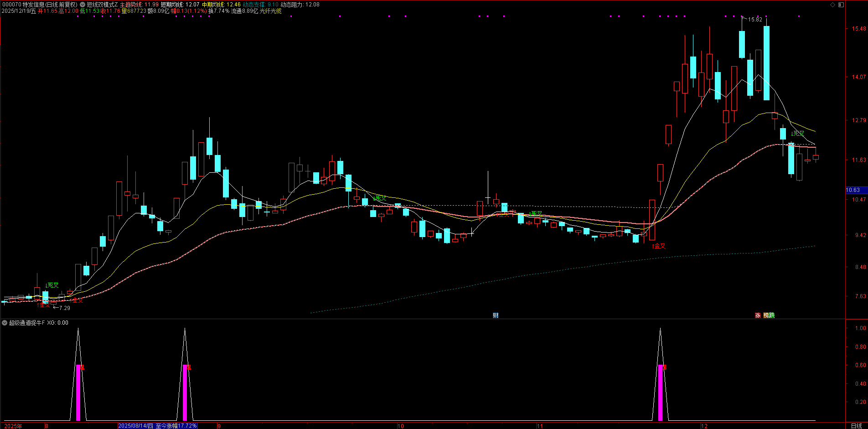The width and height of the screenshot is (868, 429).
Task: Open the 光纤光缆 sector link
Action: pyautogui.click(x=270, y=11)
